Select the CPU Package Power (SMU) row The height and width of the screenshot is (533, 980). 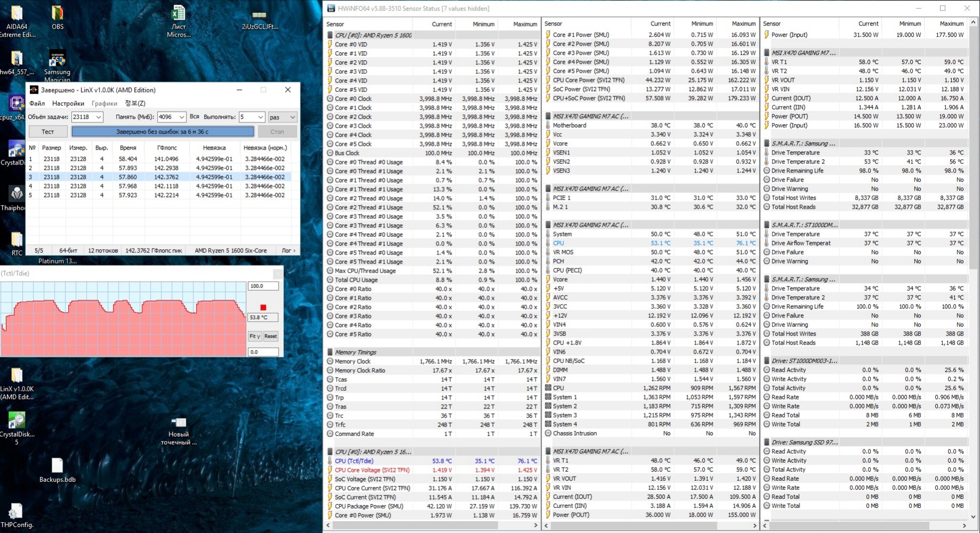(432, 506)
